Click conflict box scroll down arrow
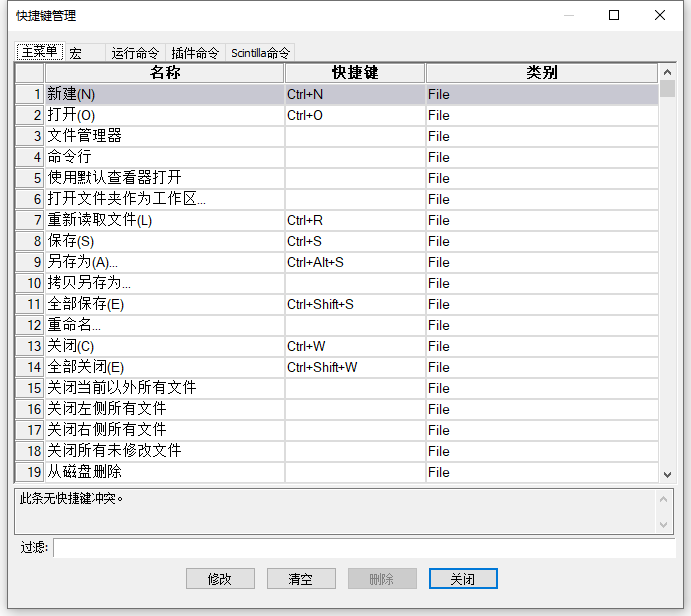Viewport: 691px width, 616px height. pos(664,525)
